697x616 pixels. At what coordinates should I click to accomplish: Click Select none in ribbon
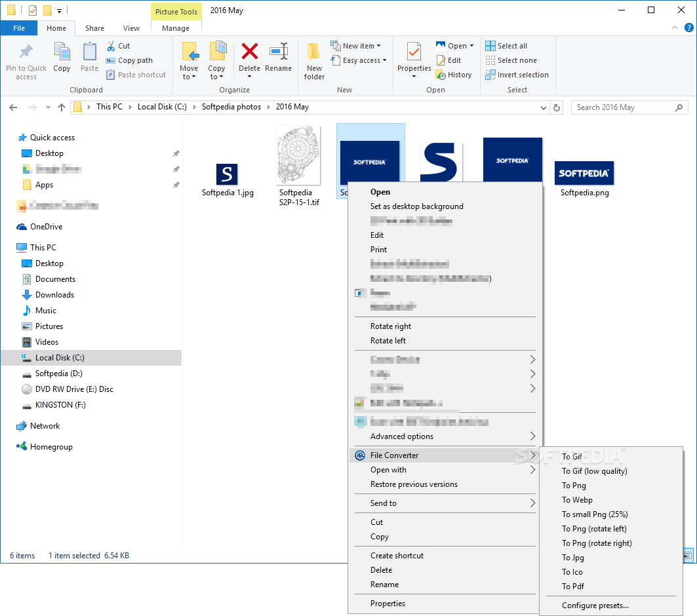click(x=511, y=60)
